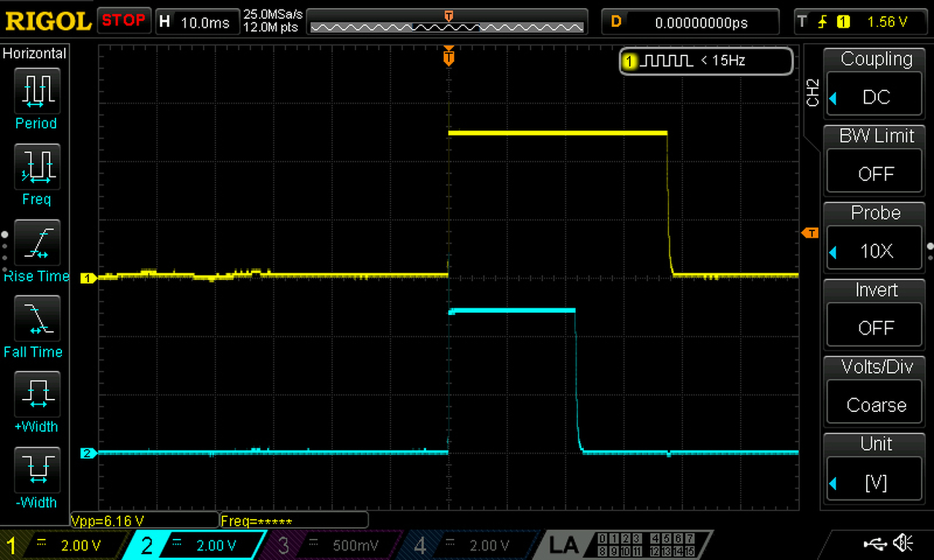The width and height of the screenshot is (934, 560).
Task: Select the Fall Time measurement icon
Action: 36,319
